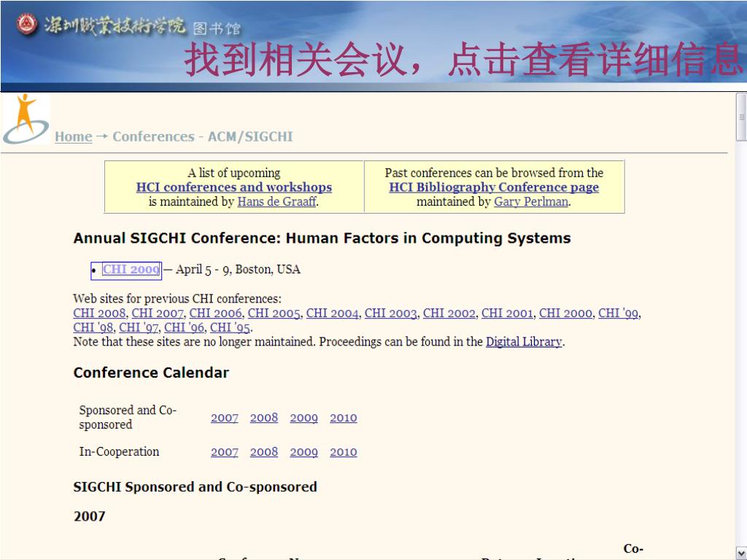Select 2009 in the In-Cooperation row
747x560 pixels.
point(304,452)
